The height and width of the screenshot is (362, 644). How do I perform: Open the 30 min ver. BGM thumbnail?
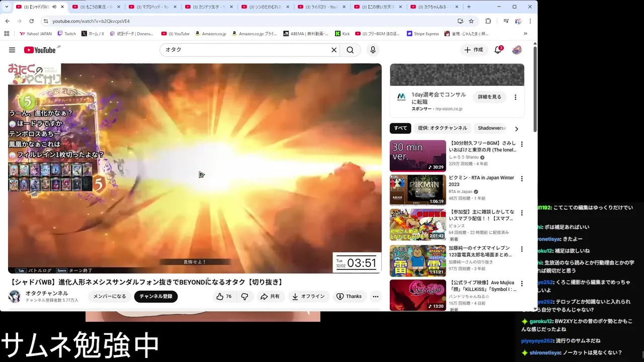[418, 156]
